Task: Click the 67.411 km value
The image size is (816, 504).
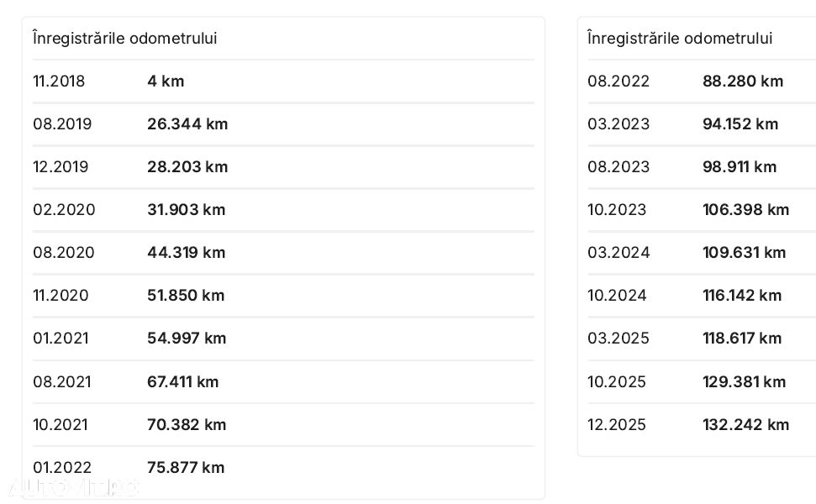Action: click(182, 381)
